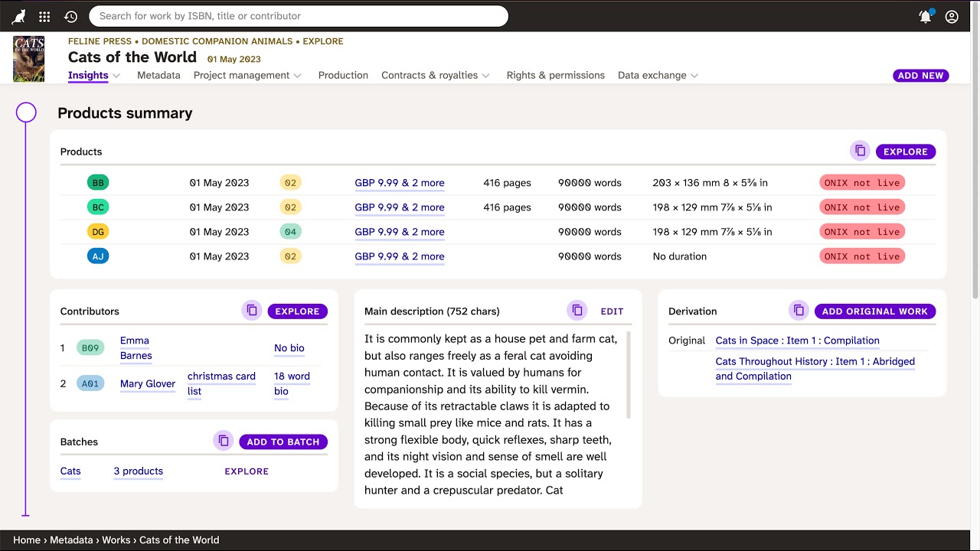Open the user account icon

coord(952,16)
